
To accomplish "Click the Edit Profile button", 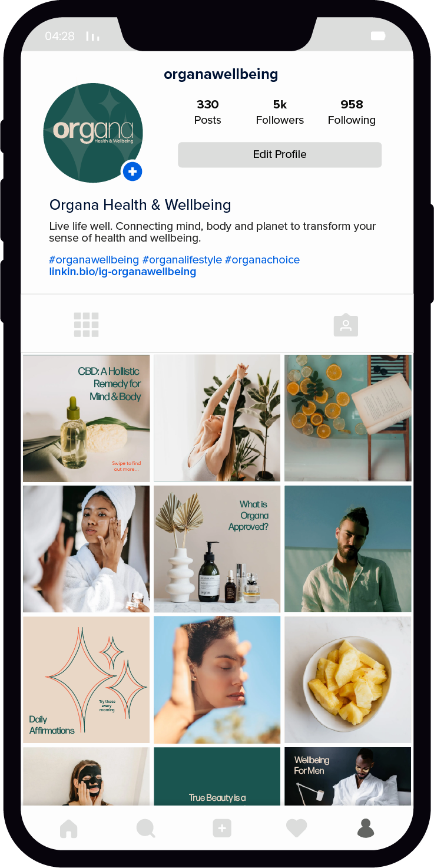I will (x=280, y=154).
